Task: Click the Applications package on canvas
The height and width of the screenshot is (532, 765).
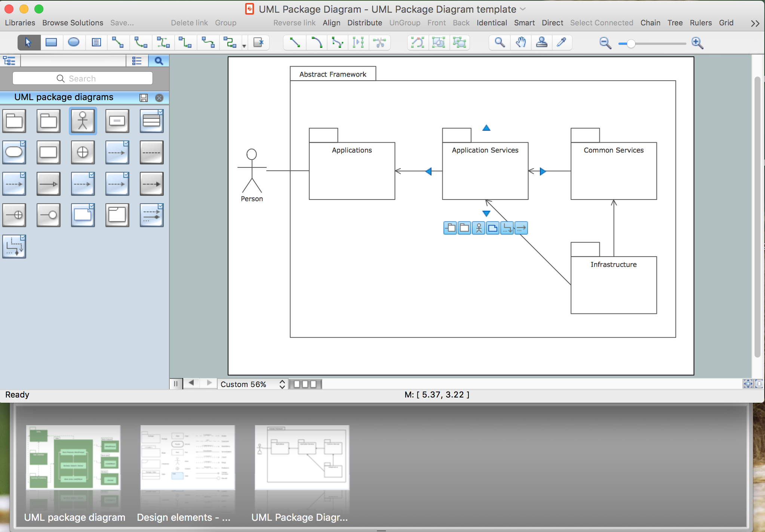Action: coord(352,171)
